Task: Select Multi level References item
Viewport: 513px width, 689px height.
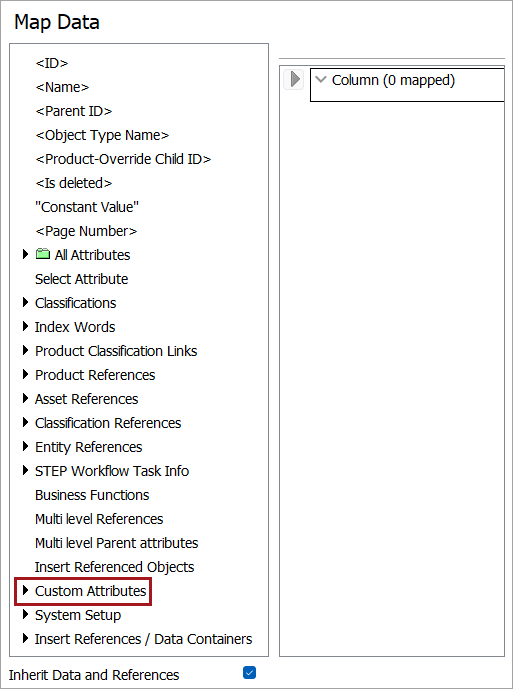Action: point(99,519)
